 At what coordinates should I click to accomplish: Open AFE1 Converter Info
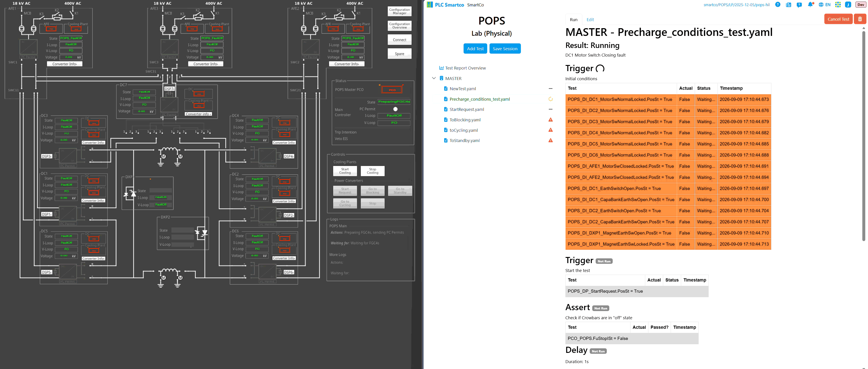64,64
